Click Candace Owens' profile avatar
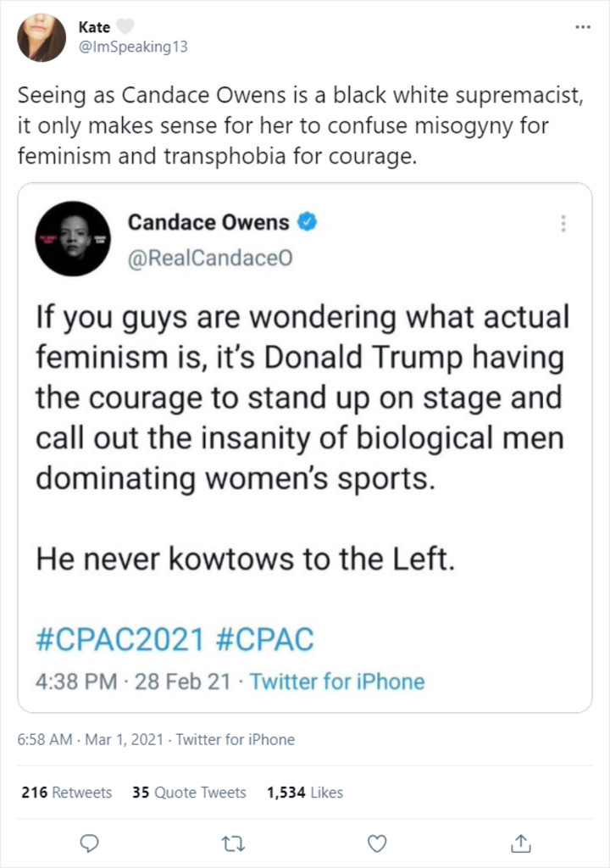Image resolution: width=610 pixels, height=868 pixels. click(x=73, y=238)
